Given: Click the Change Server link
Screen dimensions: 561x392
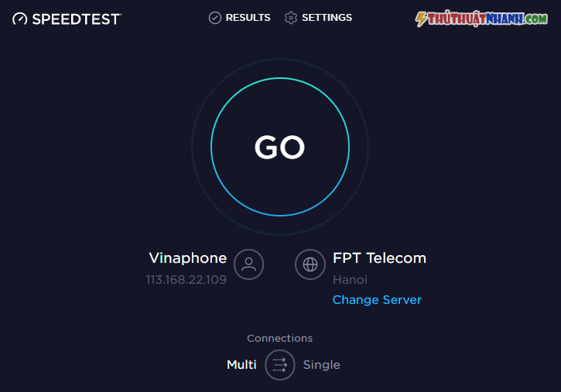Looking at the screenshot, I should [x=377, y=300].
